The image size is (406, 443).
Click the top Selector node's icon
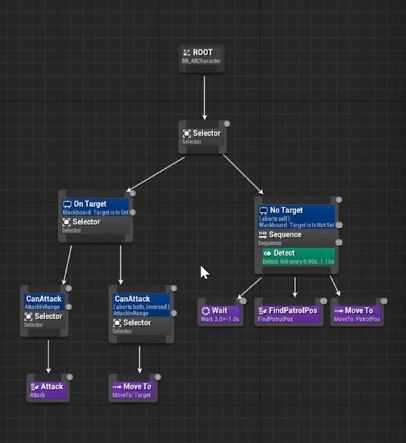coord(187,133)
